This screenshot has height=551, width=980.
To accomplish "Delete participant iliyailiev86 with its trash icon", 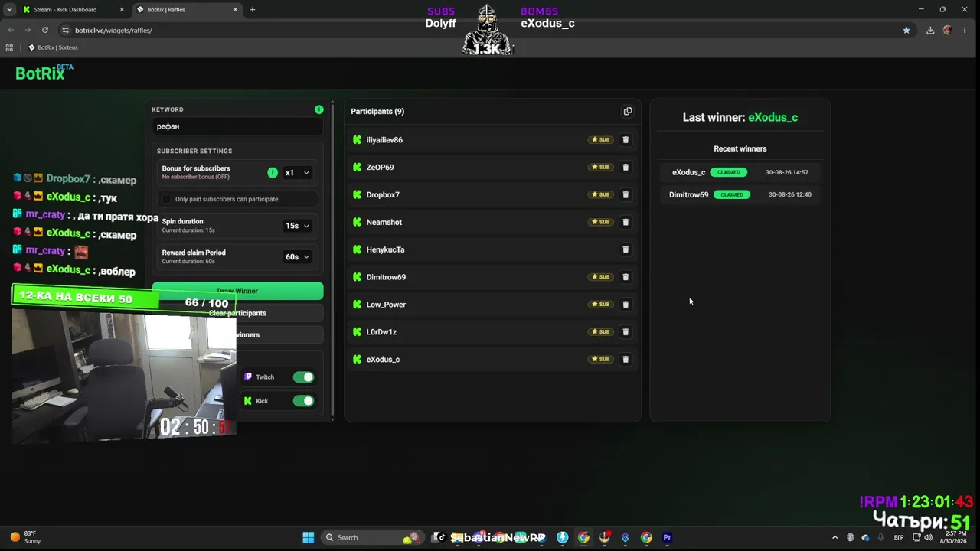I will [x=626, y=140].
